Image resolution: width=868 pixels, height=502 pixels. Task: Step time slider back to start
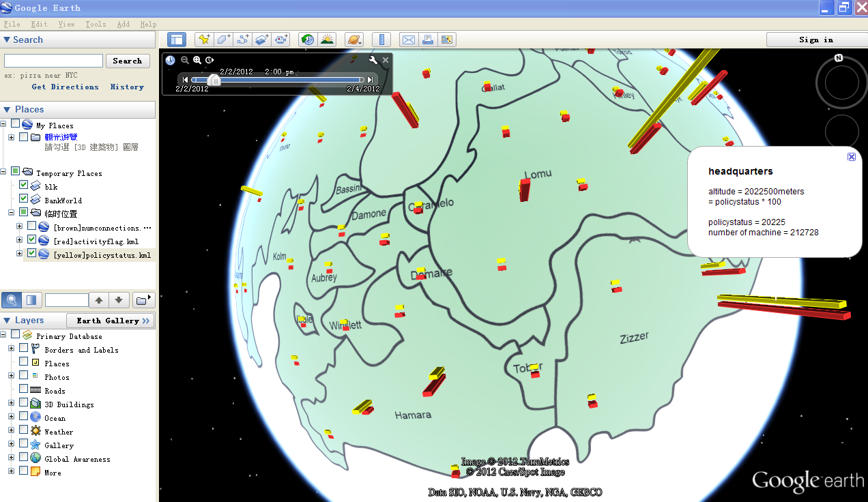(185, 80)
